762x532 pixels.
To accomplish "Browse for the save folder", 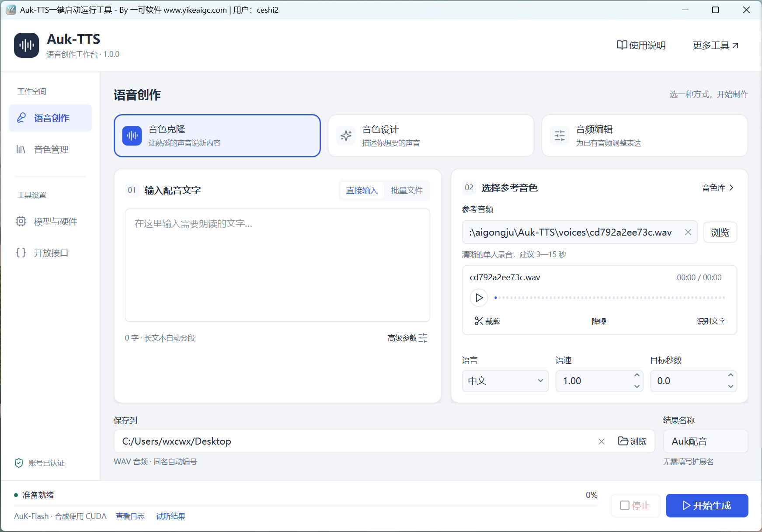I will click(x=632, y=441).
